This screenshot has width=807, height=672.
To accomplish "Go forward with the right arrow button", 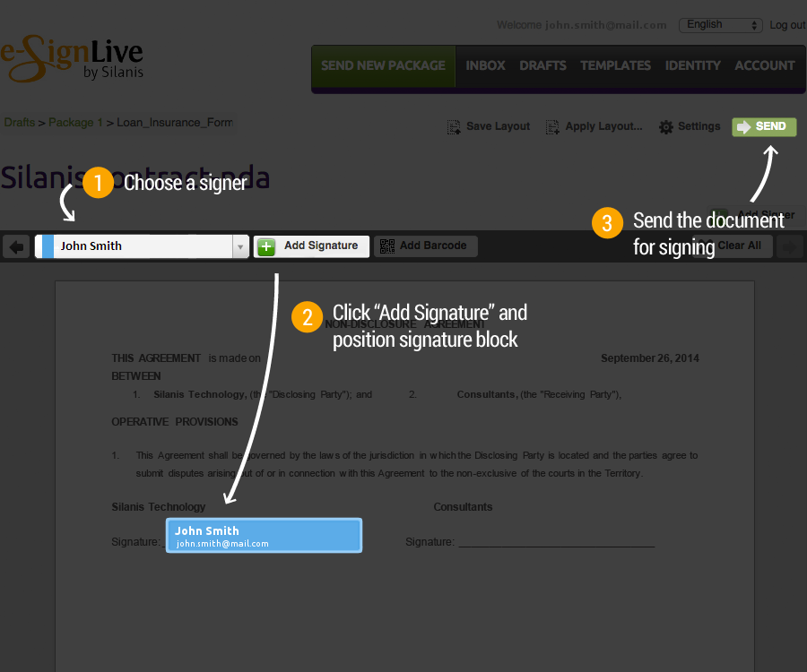I will (x=790, y=246).
